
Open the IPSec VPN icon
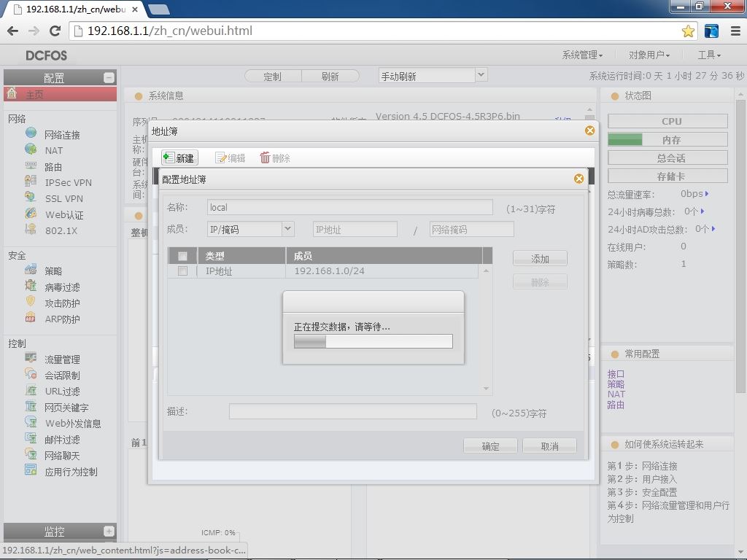[x=31, y=182]
